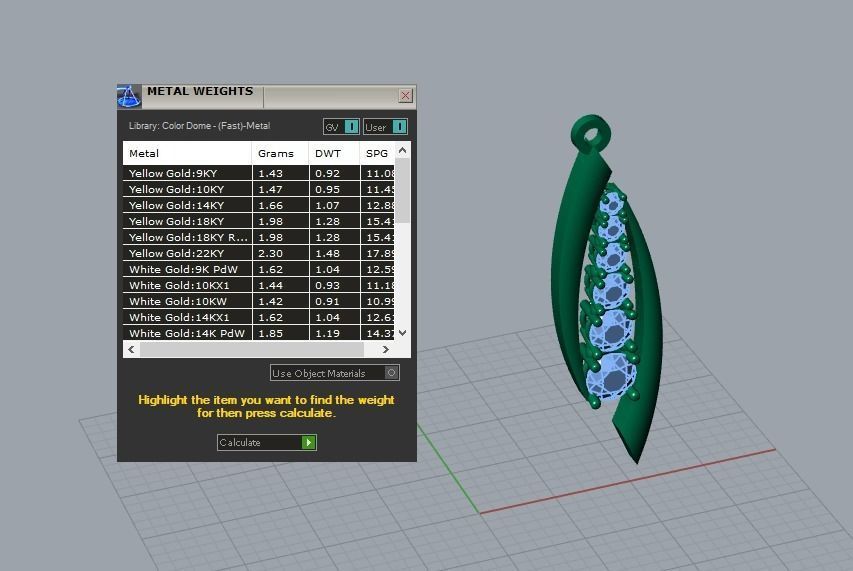Click the 1.85 grams value
Viewport: 853px width, 571px height.
270,333
